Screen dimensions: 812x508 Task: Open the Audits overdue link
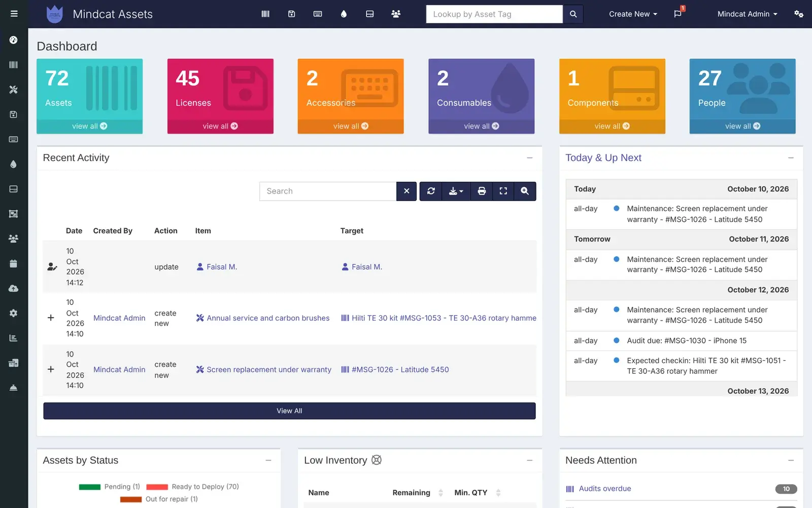click(605, 489)
